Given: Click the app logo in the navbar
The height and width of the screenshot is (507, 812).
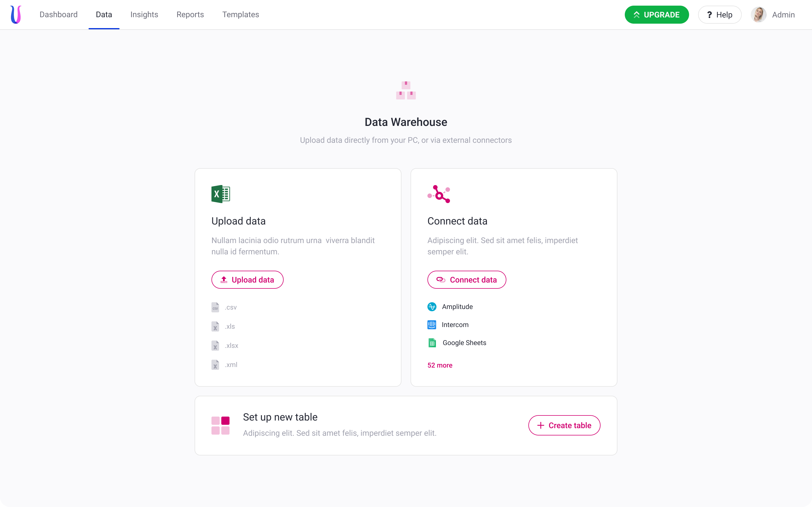Looking at the screenshot, I should tap(16, 15).
